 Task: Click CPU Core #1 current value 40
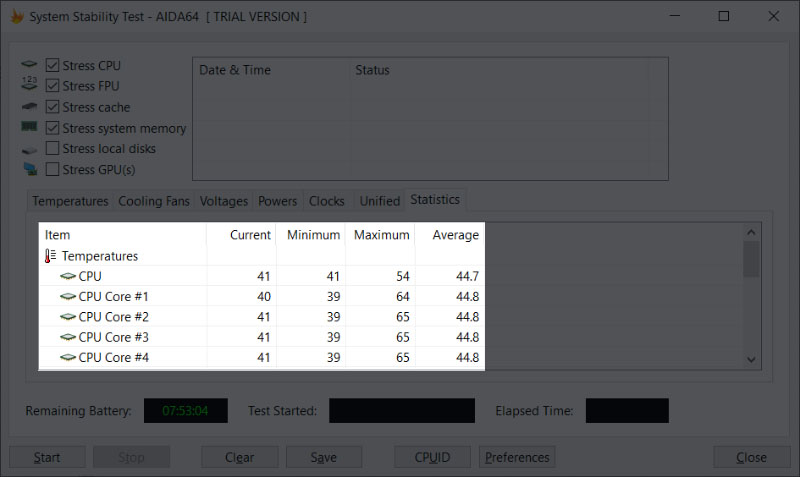click(x=264, y=296)
